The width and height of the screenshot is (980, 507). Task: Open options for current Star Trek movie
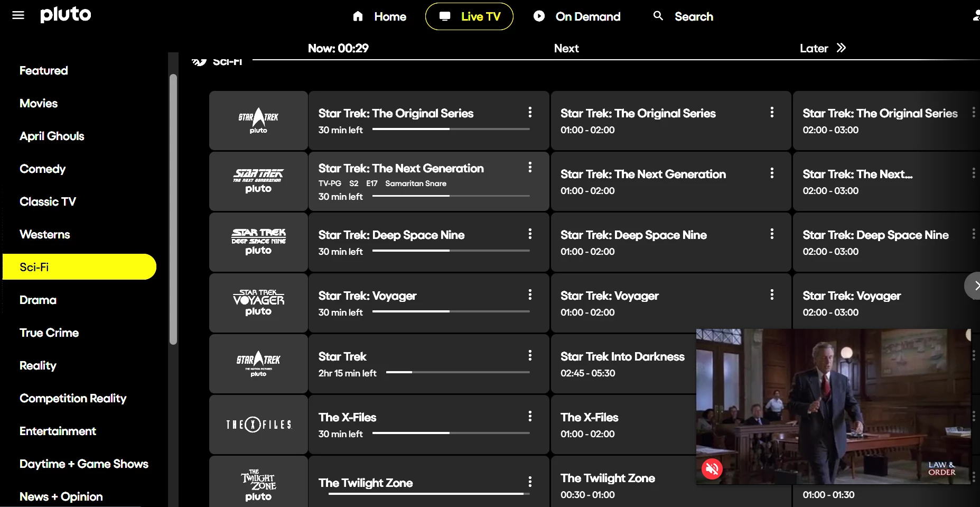pos(530,355)
